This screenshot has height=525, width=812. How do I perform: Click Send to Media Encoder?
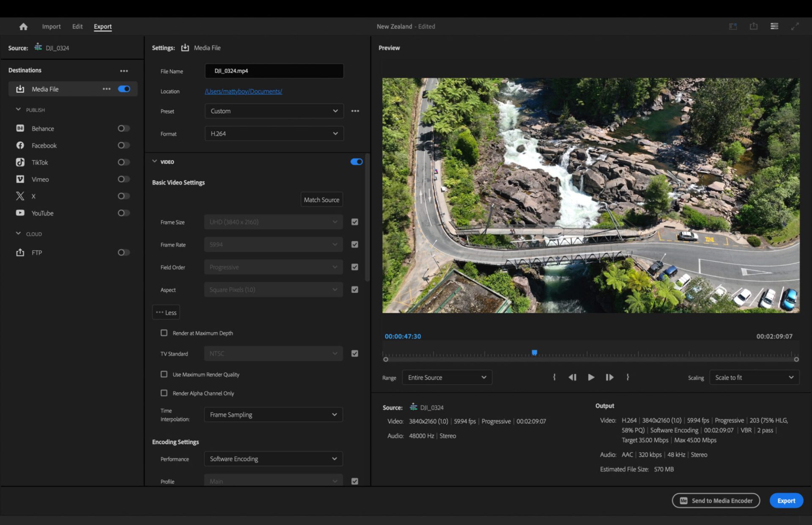[716, 500]
